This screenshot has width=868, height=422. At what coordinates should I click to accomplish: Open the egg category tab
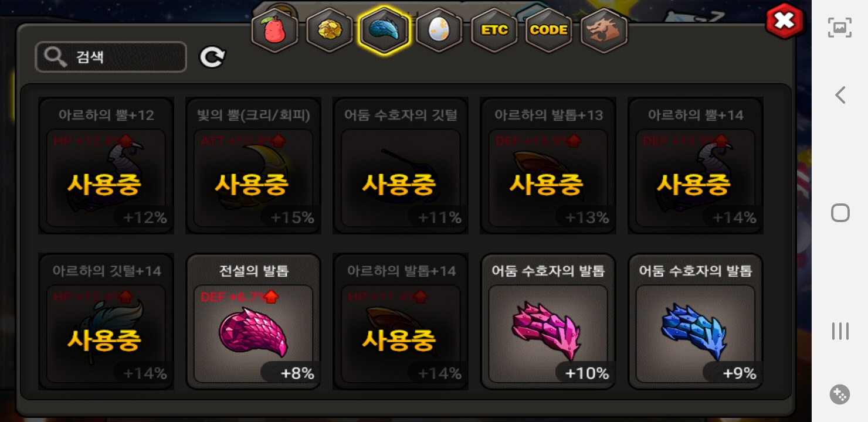tap(439, 30)
